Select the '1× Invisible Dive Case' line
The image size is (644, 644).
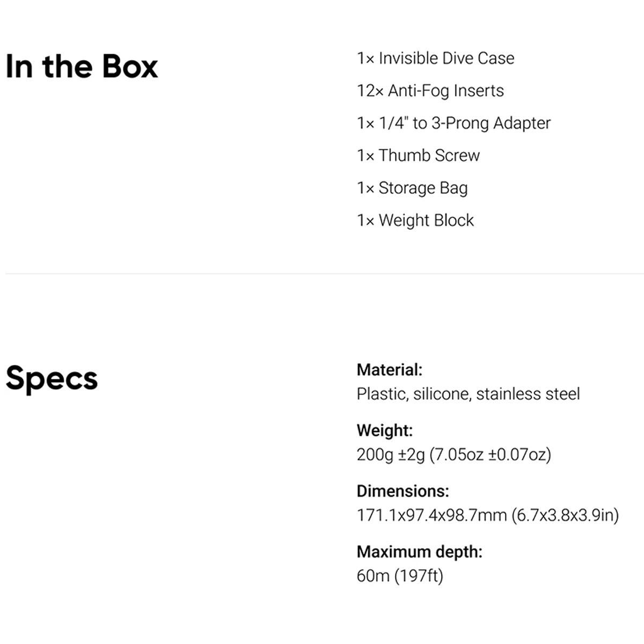436,58
